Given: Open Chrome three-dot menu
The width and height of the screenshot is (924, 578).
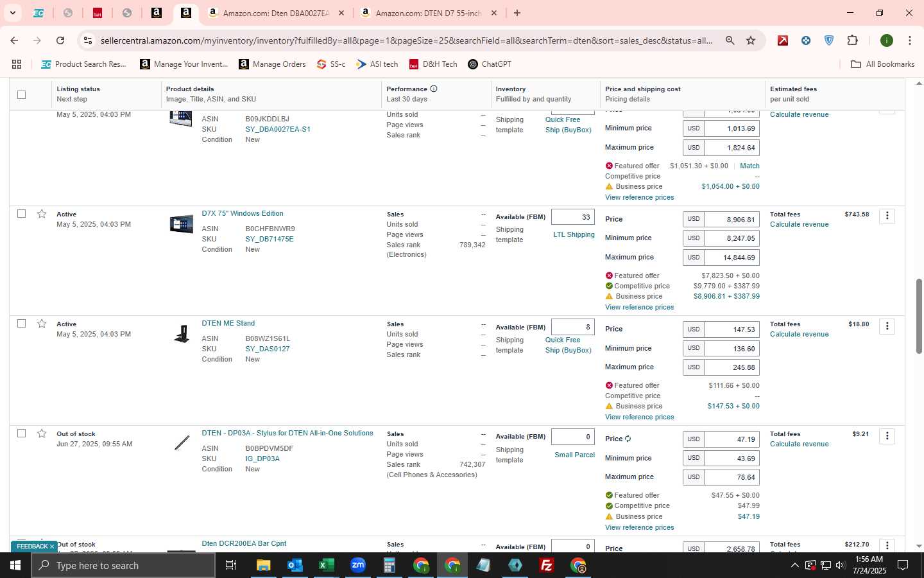Looking at the screenshot, I should click(x=909, y=40).
